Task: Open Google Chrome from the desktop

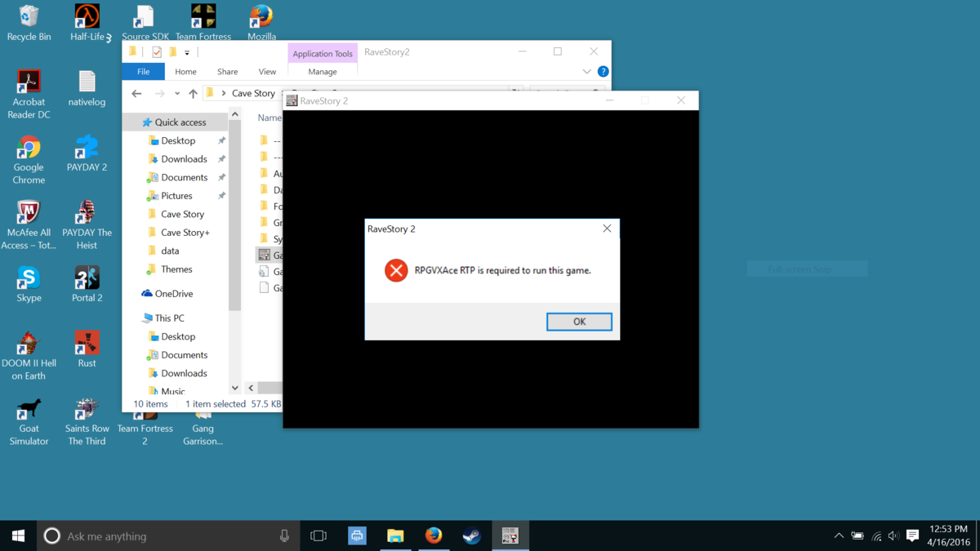Action: (x=29, y=160)
